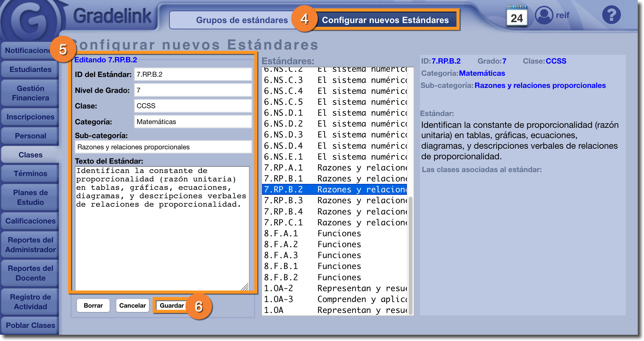
Task: Click the Sub-categoría text field
Action: click(163, 147)
